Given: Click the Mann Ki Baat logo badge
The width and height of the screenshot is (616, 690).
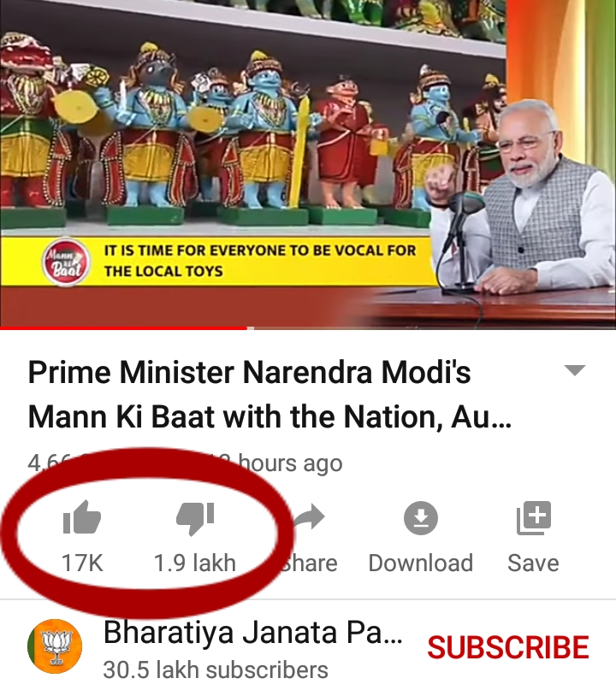Looking at the screenshot, I should 66,262.
